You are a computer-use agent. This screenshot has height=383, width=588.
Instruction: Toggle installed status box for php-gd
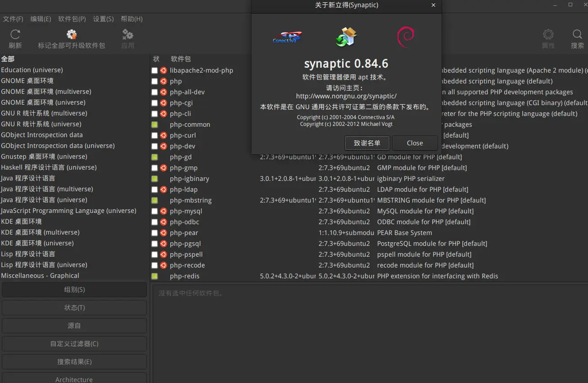(155, 157)
